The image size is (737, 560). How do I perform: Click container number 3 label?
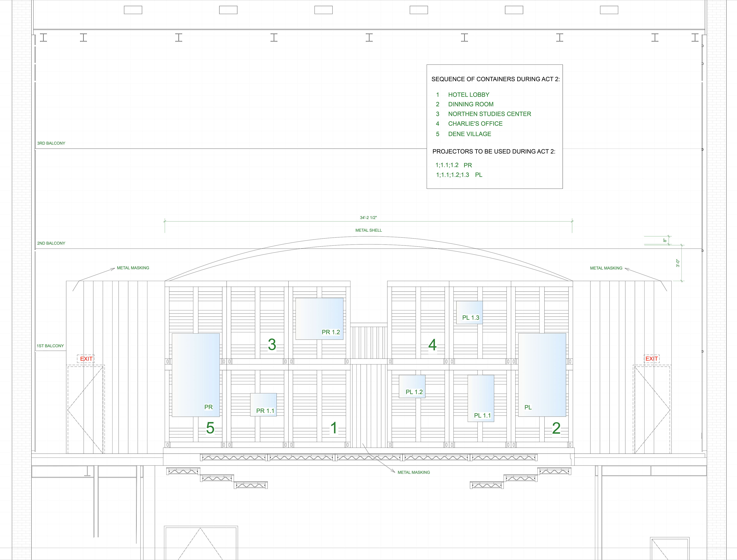(272, 345)
